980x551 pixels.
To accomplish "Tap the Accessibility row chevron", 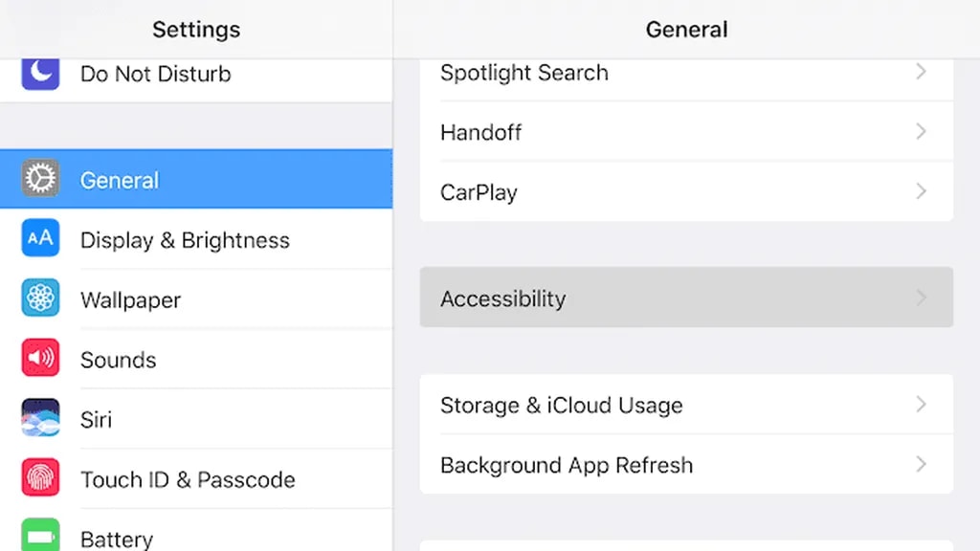I will click(x=921, y=298).
